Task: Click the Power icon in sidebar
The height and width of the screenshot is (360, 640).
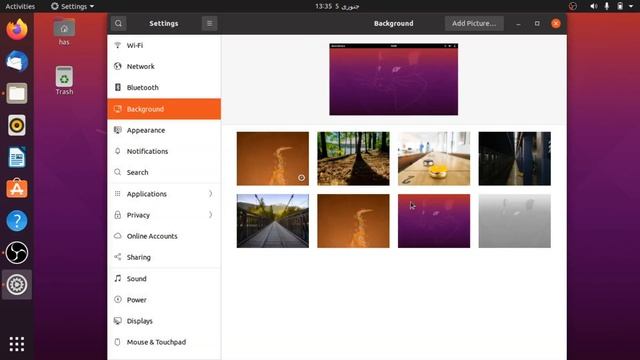Action: point(118,300)
